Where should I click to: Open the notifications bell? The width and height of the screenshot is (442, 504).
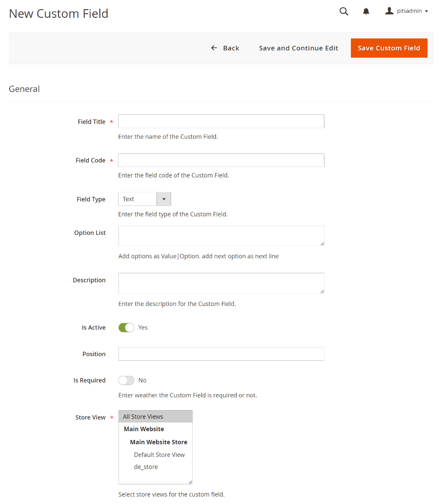[366, 11]
